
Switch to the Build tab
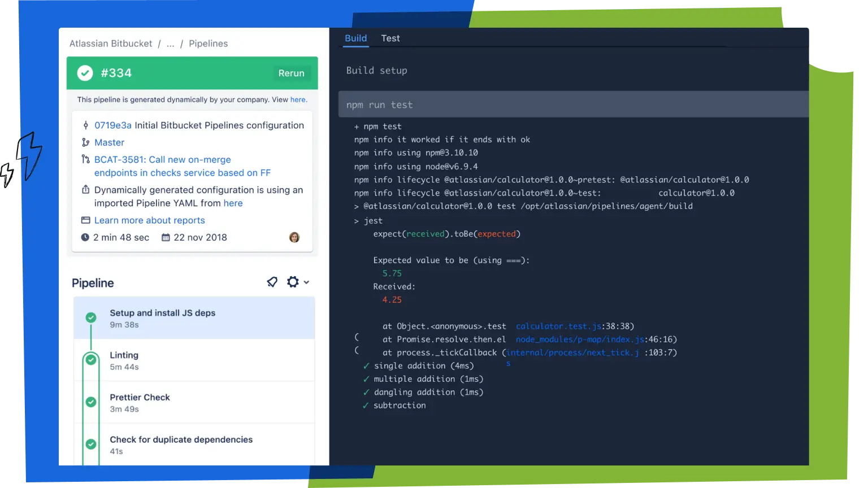pos(356,38)
